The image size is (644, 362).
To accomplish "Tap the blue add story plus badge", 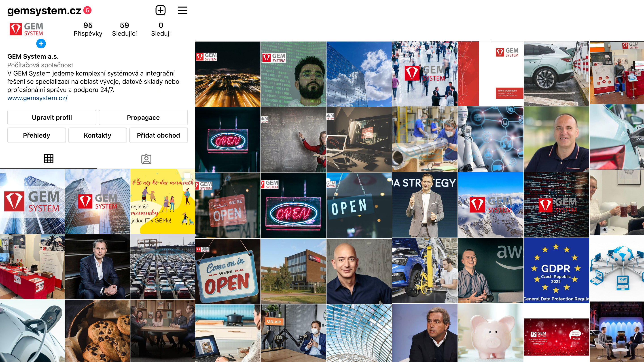I will click(x=41, y=44).
